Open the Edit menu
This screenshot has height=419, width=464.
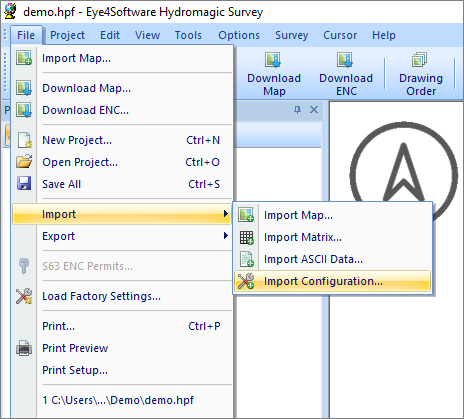[110, 35]
